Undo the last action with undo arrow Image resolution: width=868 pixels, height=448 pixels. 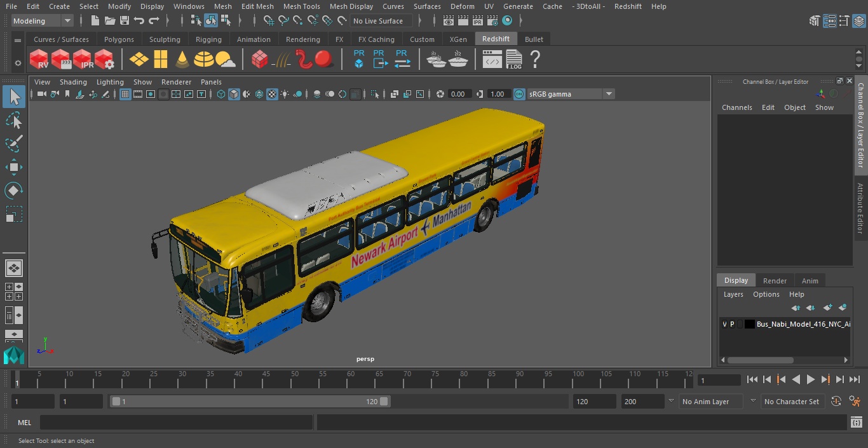click(139, 21)
